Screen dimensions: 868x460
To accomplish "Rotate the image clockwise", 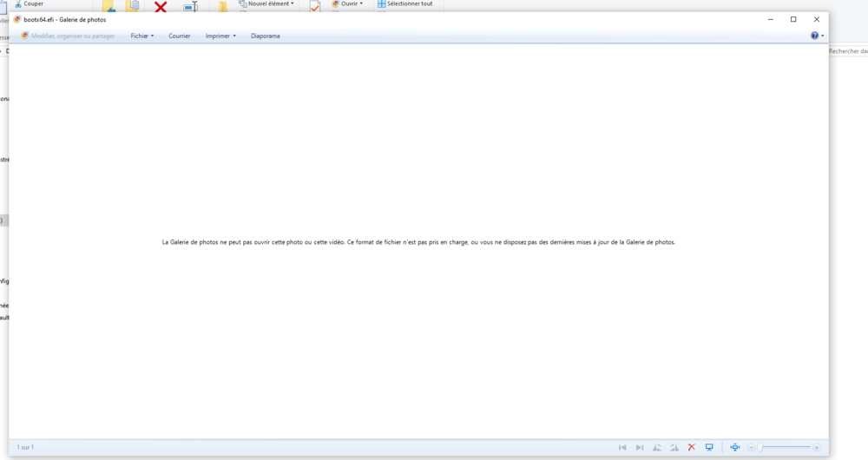I will [674, 447].
